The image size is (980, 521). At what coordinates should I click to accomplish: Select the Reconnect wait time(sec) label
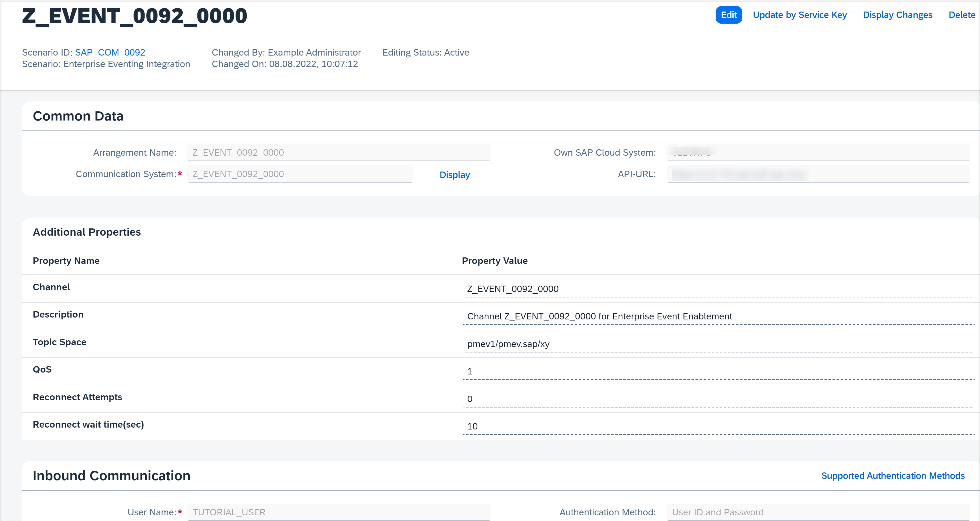coord(88,424)
